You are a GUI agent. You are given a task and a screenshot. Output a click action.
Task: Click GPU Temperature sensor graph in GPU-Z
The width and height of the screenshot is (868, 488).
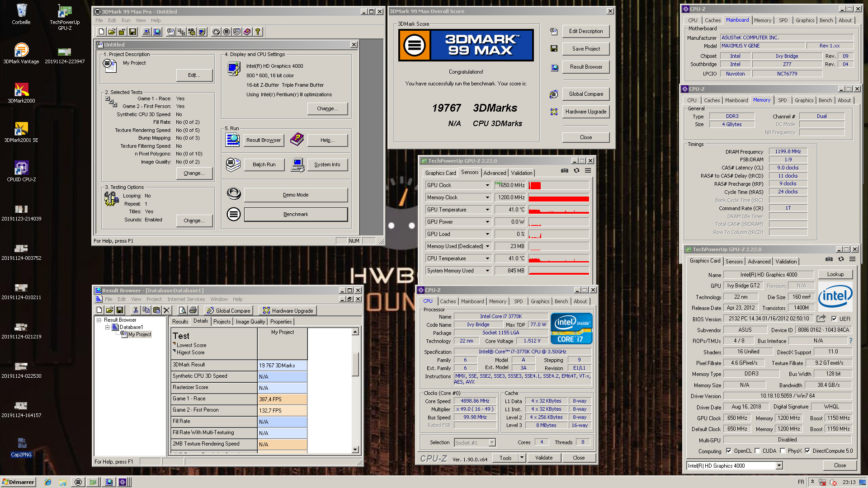(559, 210)
